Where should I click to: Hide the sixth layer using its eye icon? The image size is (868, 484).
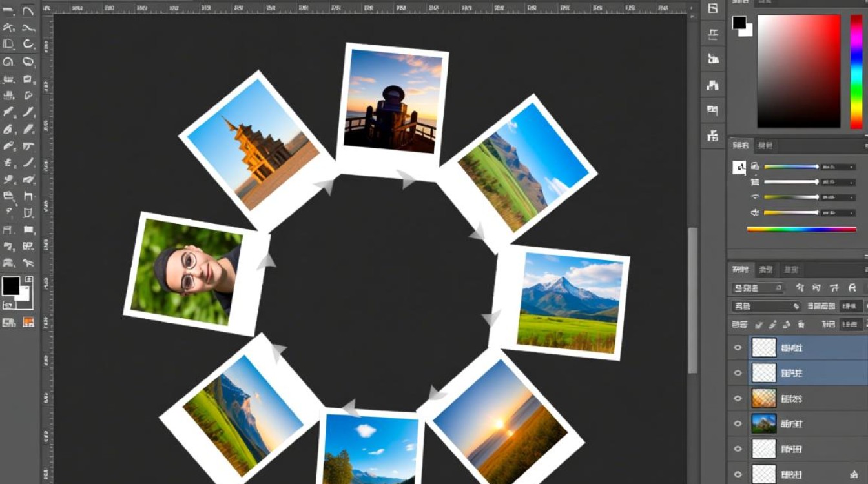click(738, 474)
